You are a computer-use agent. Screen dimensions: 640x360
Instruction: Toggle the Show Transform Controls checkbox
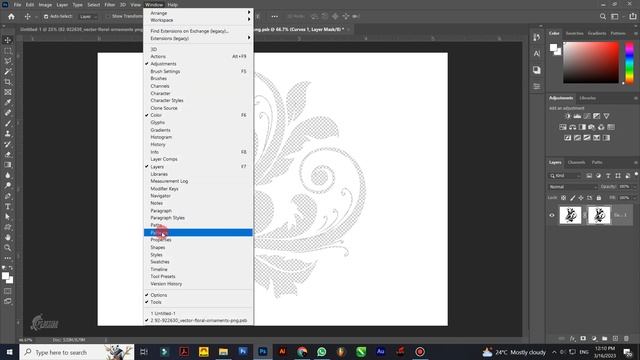coord(108,16)
